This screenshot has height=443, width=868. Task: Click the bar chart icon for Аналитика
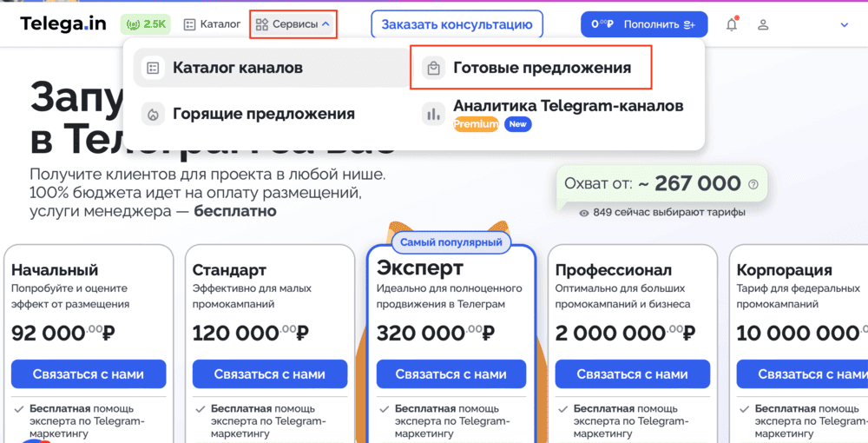coord(433,114)
